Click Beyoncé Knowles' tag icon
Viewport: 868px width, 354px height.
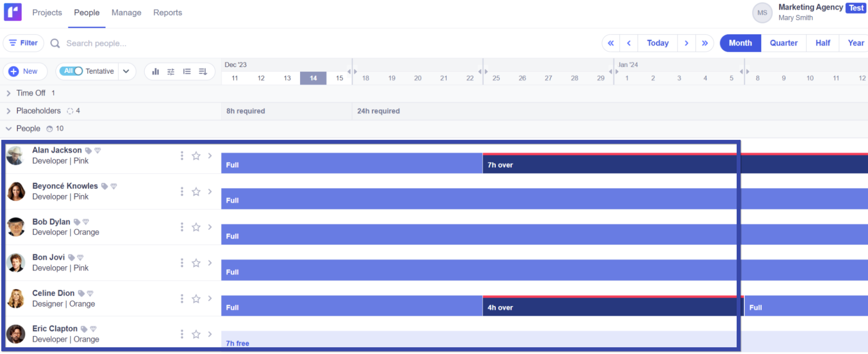point(104,186)
